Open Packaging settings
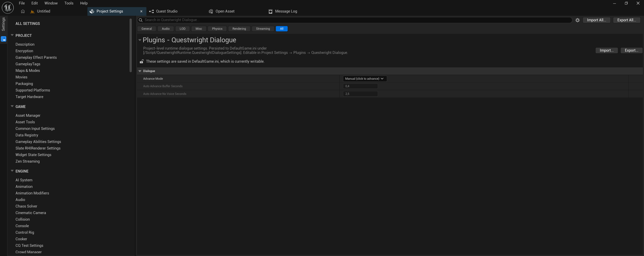Image resolution: width=644 pixels, height=256 pixels. pos(24,83)
